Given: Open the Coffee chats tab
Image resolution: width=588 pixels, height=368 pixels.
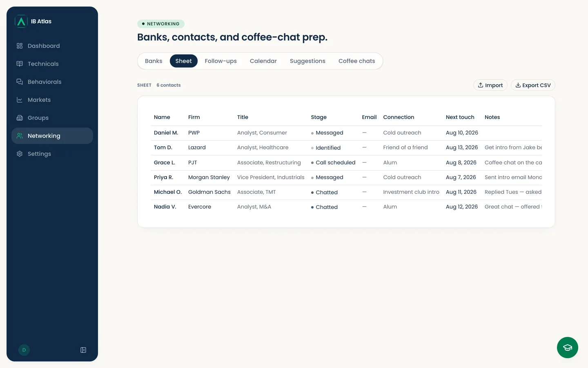Looking at the screenshot, I should coord(357,61).
